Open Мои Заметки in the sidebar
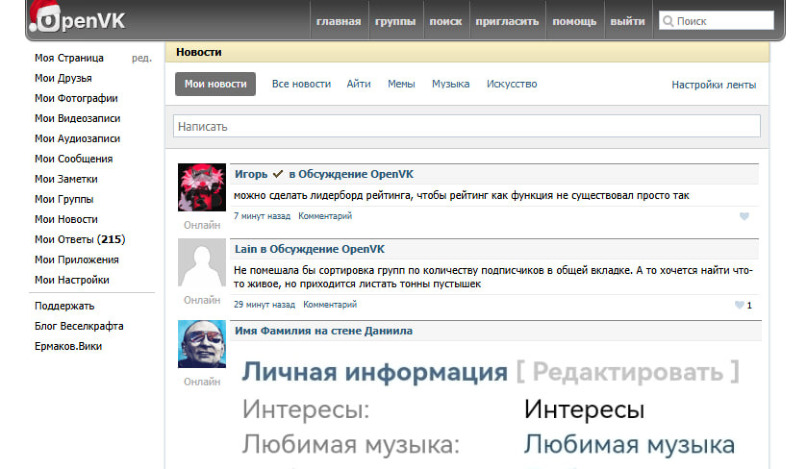Screen dimensions: 807x469 (x=66, y=179)
